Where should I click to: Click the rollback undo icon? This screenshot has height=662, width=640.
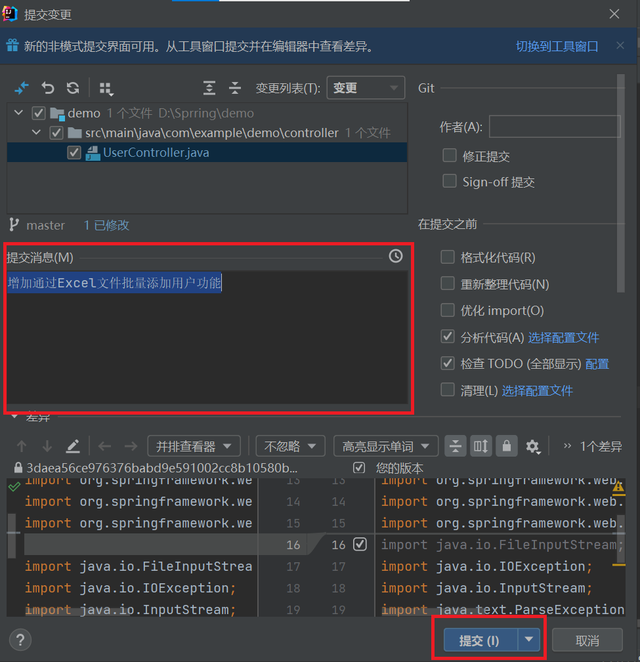(48, 88)
